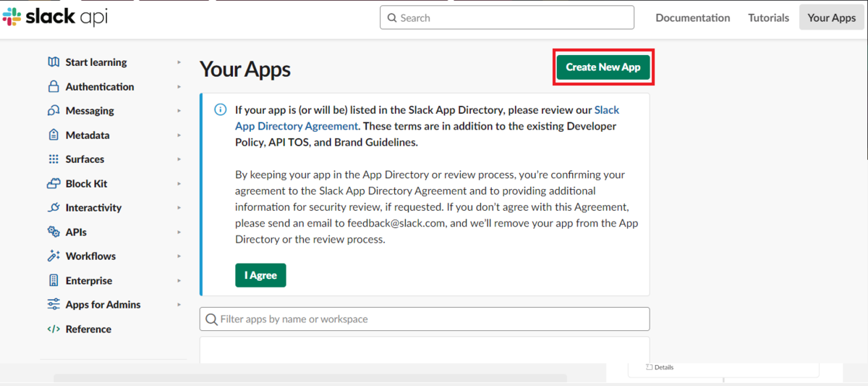
Task: Click the Filter apps by name or workspace field
Action: click(x=425, y=319)
